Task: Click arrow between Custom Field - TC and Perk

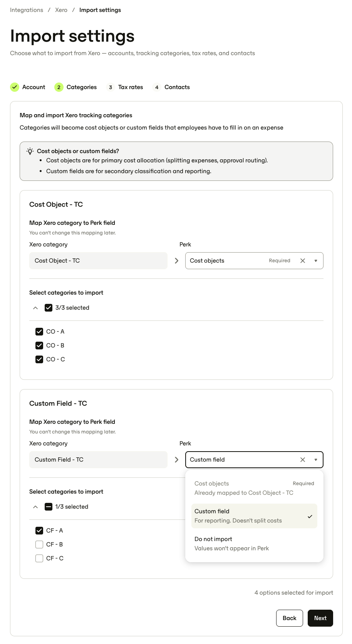Action: (176, 460)
